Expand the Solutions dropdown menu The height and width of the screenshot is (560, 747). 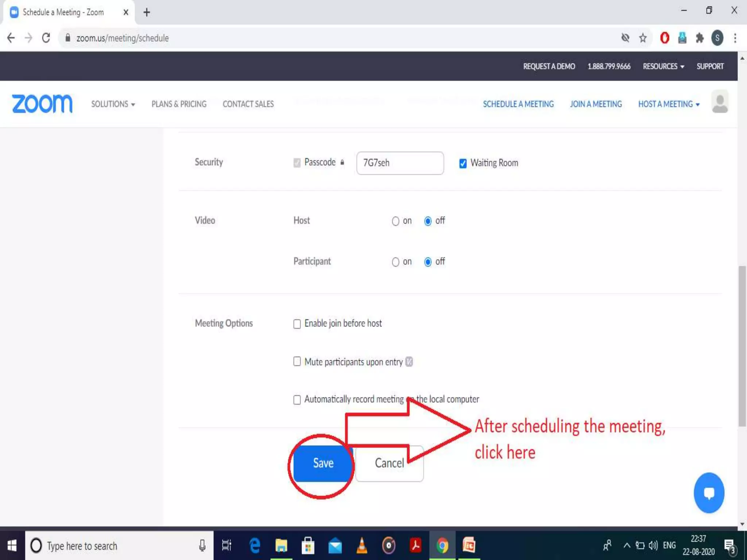click(113, 104)
